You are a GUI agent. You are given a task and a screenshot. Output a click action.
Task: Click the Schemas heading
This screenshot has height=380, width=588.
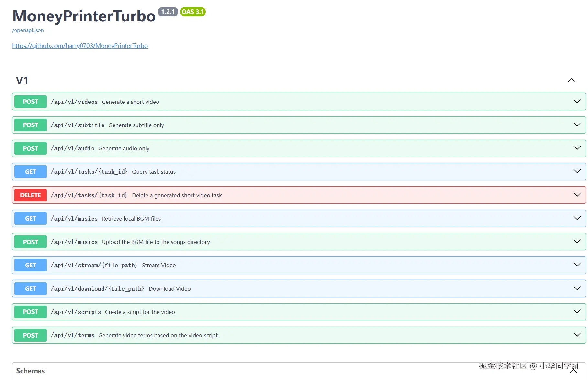[30, 371]
